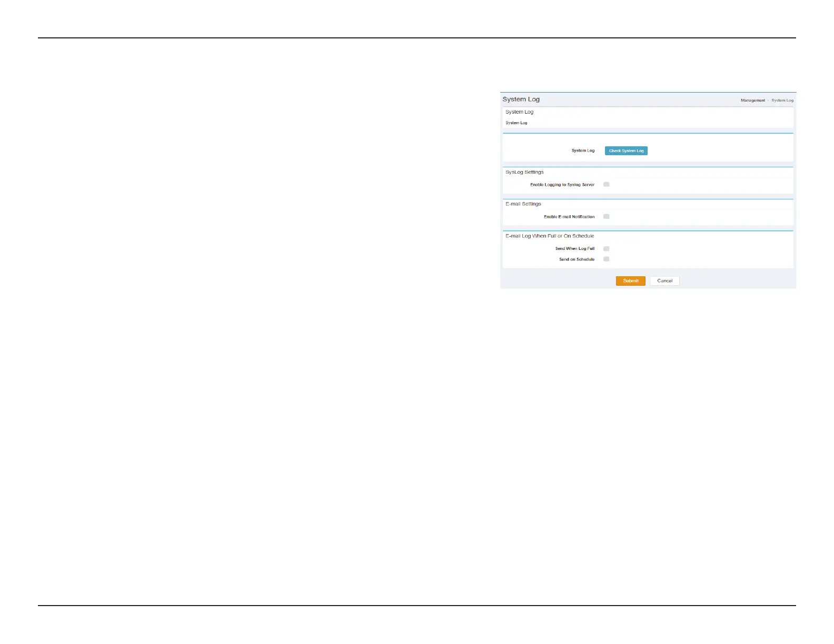Click the E-mail Settings section heading
The image size is (834, 644).
pos(523,204)
